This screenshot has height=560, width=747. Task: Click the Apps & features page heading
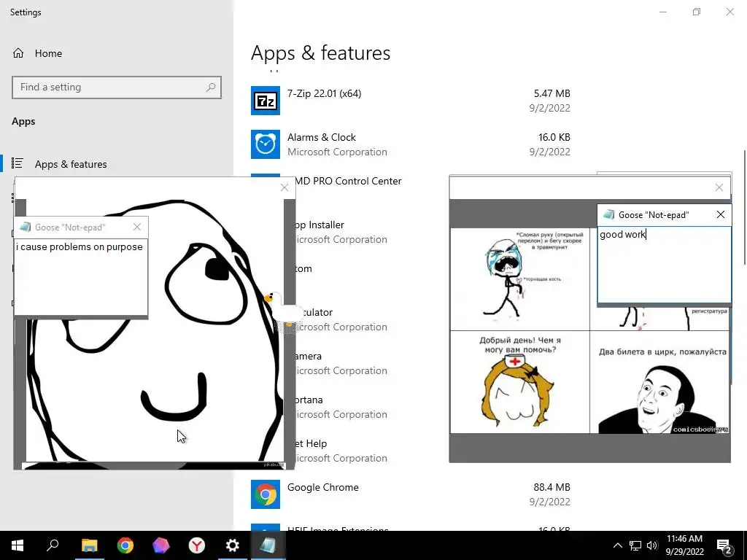pyautogui.click(x=321, y=52)
